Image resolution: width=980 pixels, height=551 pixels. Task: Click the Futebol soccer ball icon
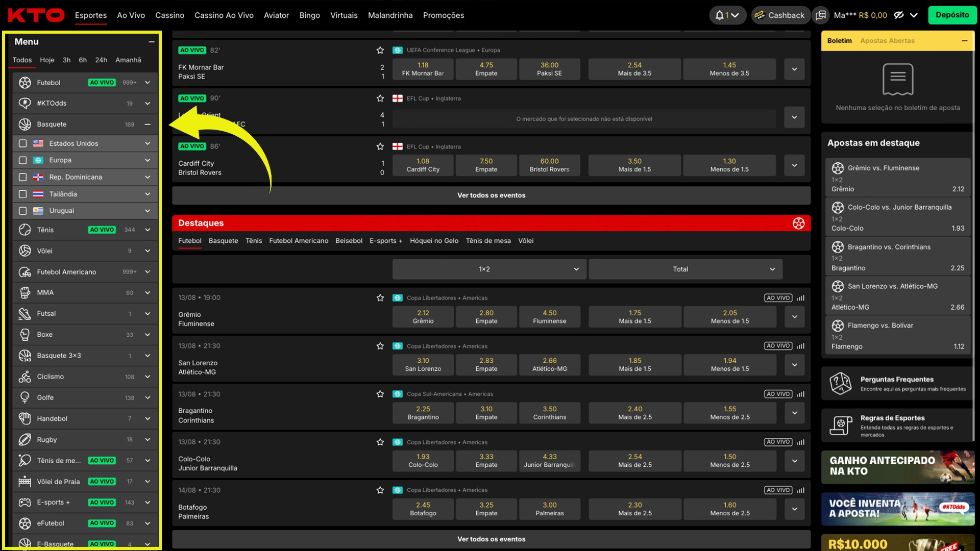coord(25,82)
